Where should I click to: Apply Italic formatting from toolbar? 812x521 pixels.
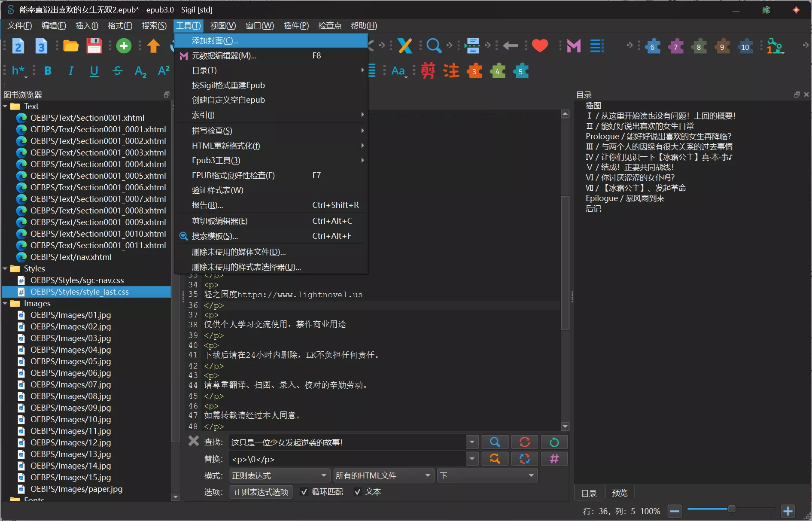71,71
